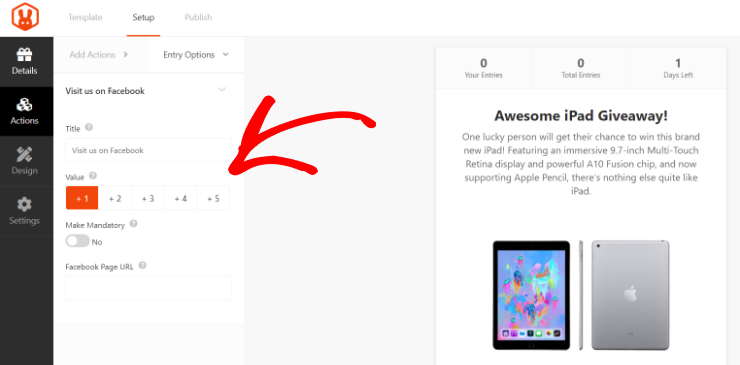
Task: Click the iPad prize image
Action: click(x=581, y=295)
